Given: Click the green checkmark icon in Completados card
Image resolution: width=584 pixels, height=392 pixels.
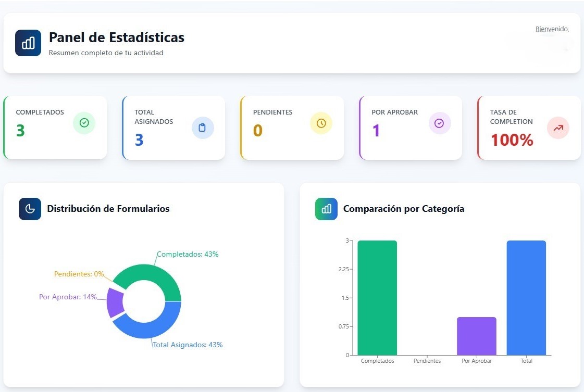Looking at the screenshot, I should (84, 123).
